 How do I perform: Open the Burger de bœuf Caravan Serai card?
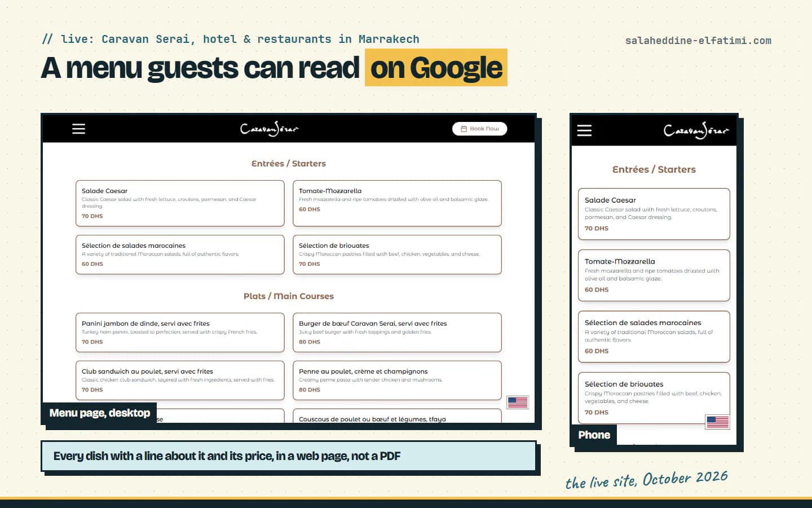397,332
